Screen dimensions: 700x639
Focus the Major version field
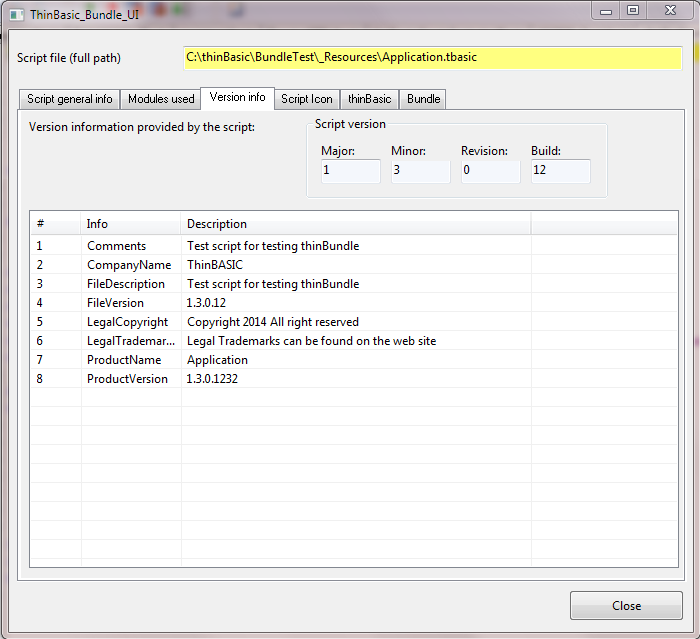[350, 171]
